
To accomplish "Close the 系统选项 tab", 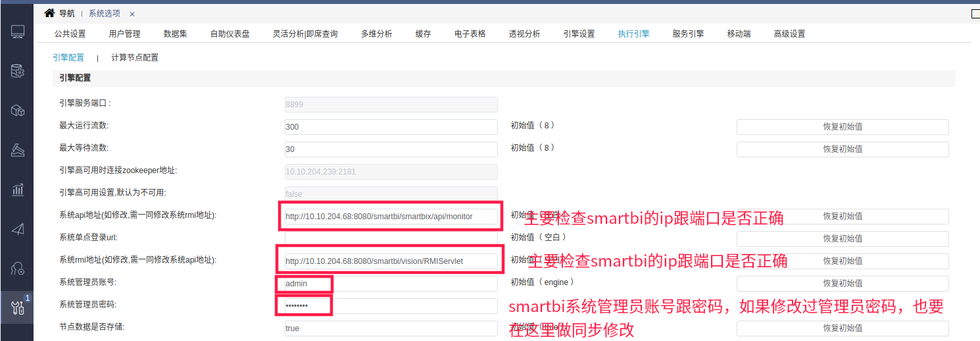I will click(x=132, y=14).
